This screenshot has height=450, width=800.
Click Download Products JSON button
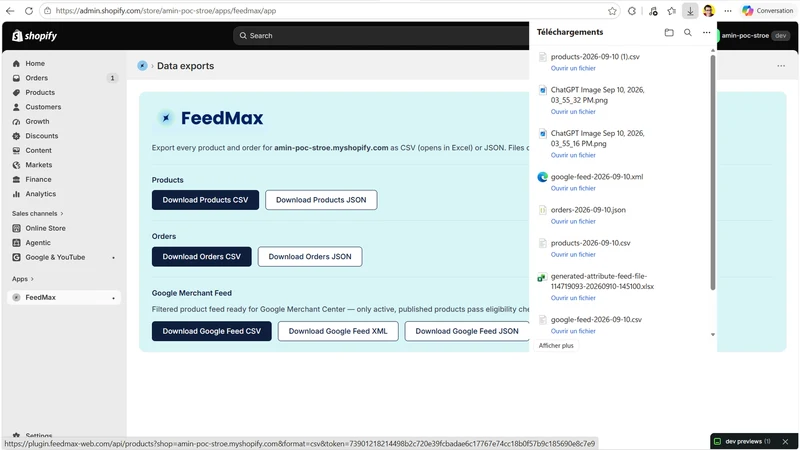click(321, 200)
